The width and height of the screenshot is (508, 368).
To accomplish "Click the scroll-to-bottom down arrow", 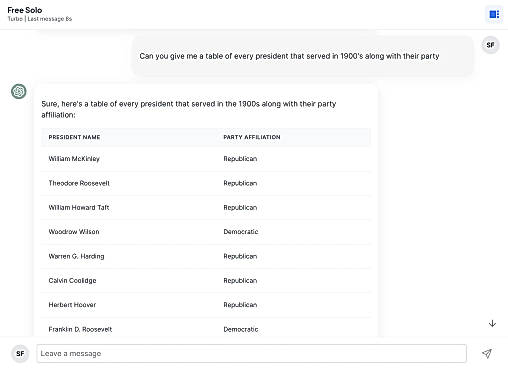I will (492, 323).
